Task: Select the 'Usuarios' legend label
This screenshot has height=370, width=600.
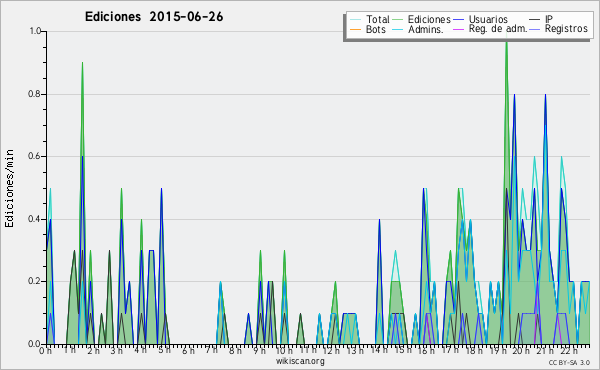Action: [x=488, y=19]
